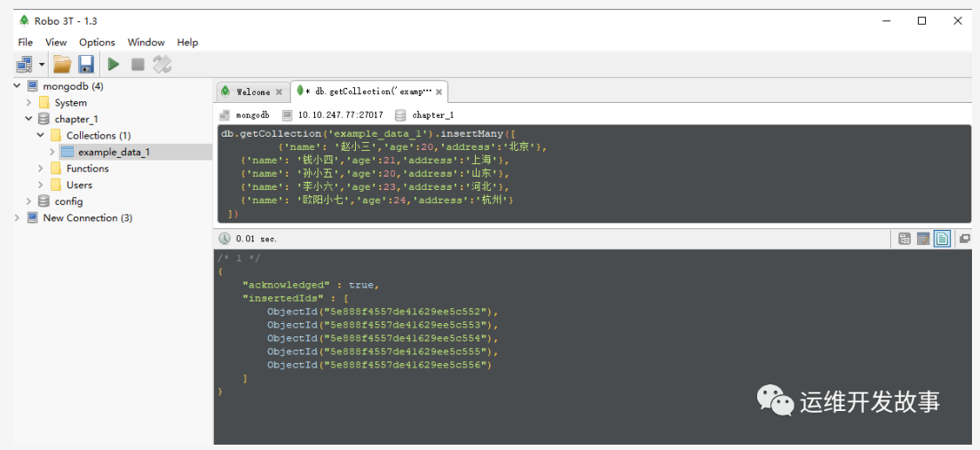Expand the Users folder
Image resolution: width=980 pixels, height=450 pixels.
(41, 185)
